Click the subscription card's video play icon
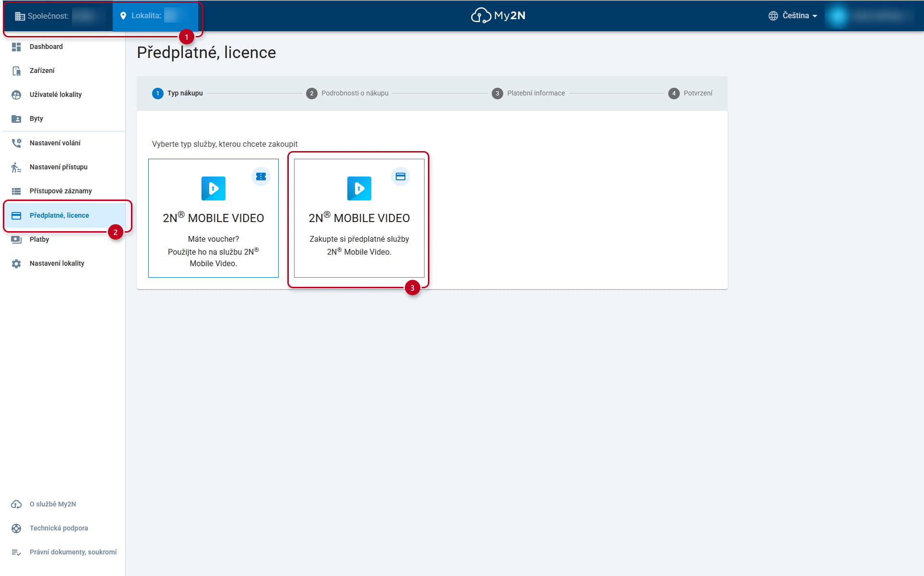 tap(359, 188)
